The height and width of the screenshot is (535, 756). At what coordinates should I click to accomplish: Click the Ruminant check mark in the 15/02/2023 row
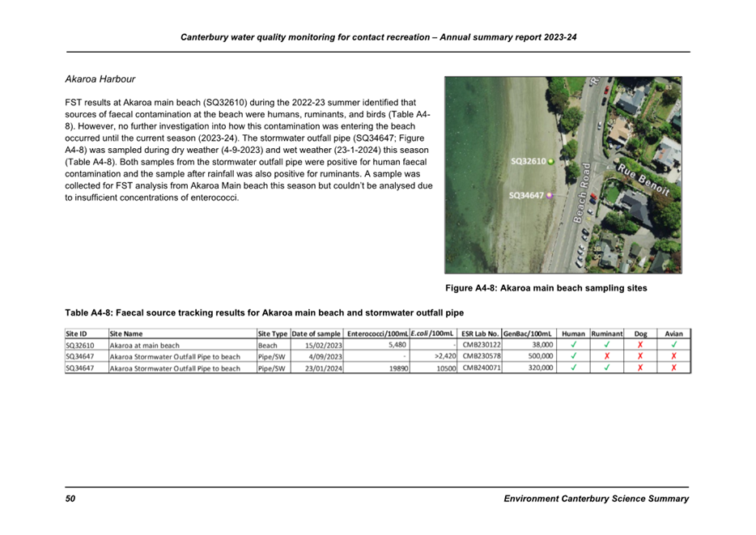(x=606, y=345)
